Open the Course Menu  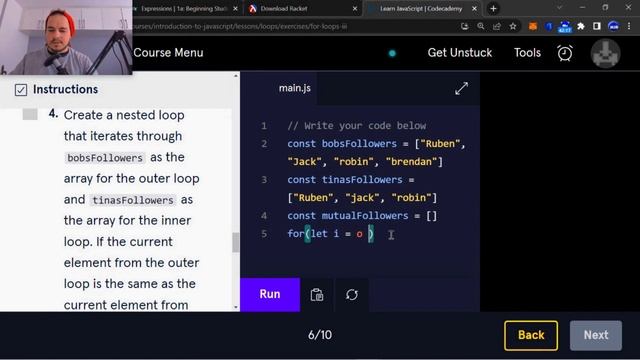click(x=168, y=53)
